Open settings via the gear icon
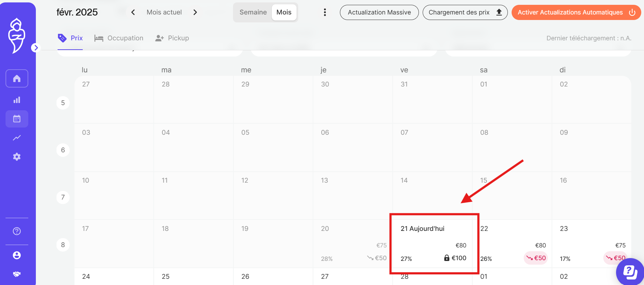The image size is (644, 285). pyautogui.click(x=17, y=157)
